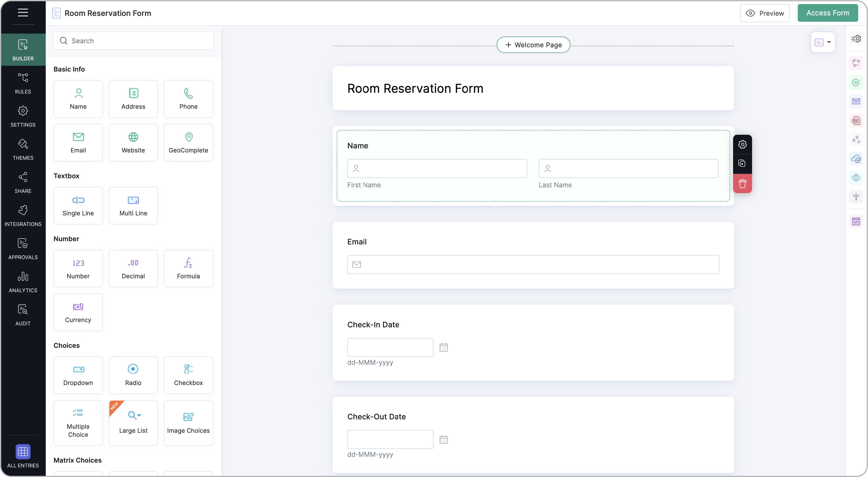
Task: Add a Multi Line textbox
Action: coord(133,206)
